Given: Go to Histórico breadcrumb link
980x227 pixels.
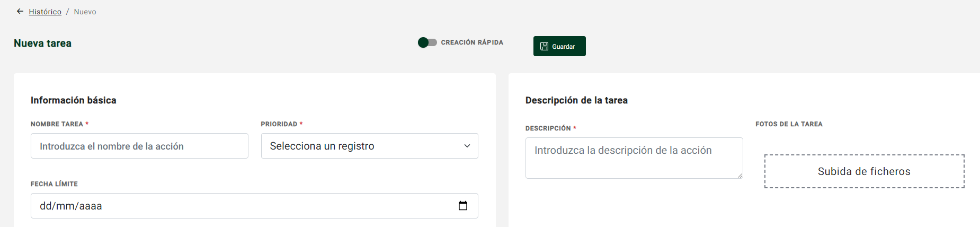Looking at the screenshot, I should [x=45, y=12].
